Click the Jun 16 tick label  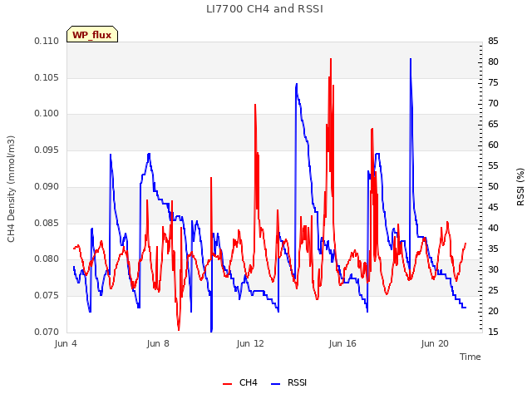point(342,343)
